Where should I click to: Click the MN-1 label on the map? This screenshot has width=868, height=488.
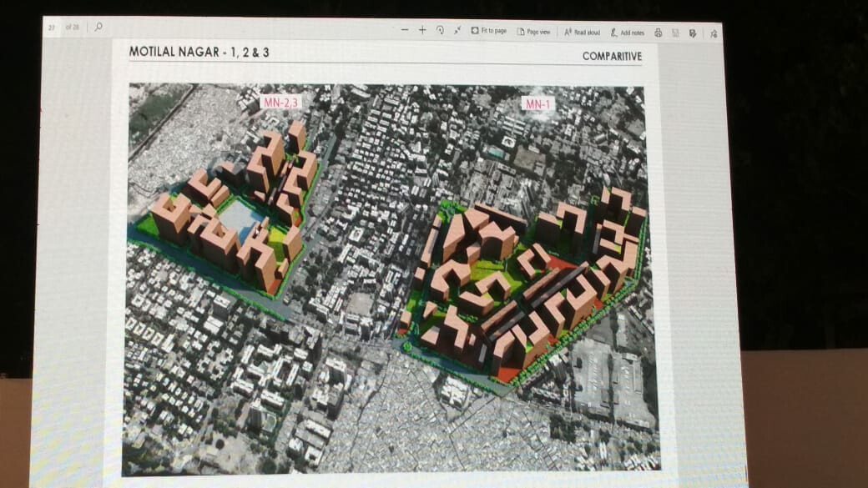coord(534,103)
